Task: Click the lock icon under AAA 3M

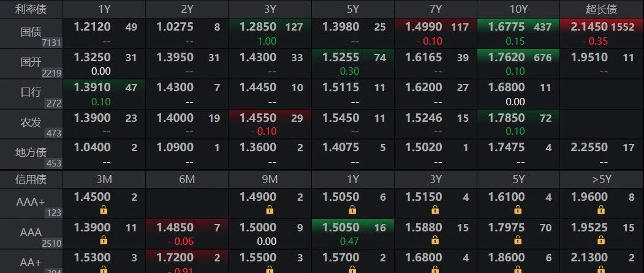Action: coord(104,240)
